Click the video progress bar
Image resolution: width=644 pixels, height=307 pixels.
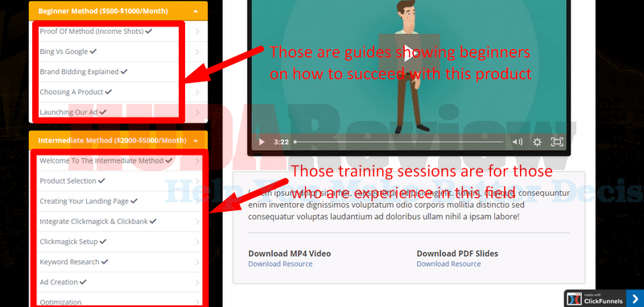coord(398,142)
